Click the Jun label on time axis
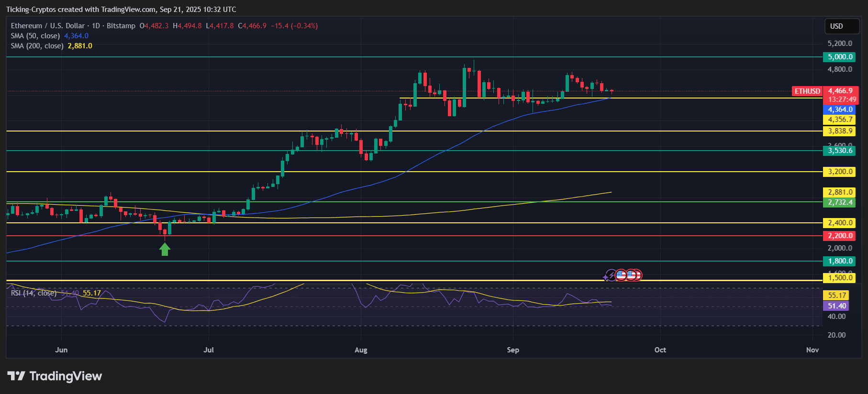The width and height of the screenshot is (868, 394). coord(61,350)
